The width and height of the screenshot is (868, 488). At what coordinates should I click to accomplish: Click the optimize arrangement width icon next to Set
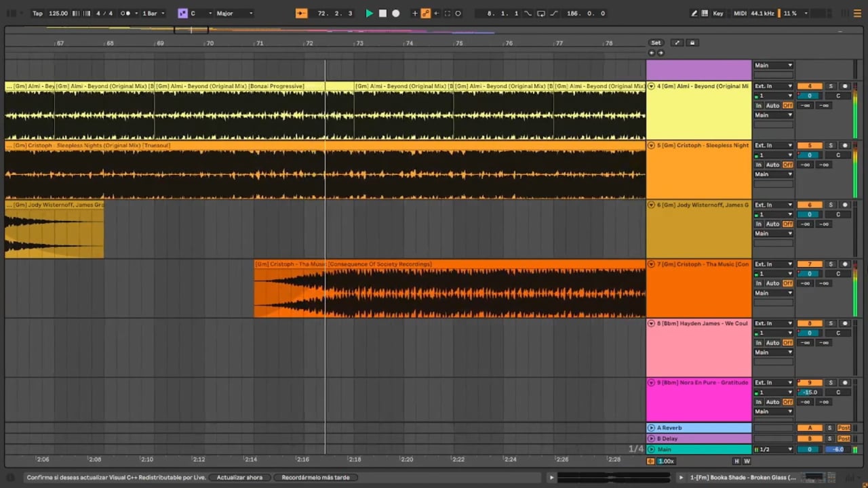[x=676, y=43]
